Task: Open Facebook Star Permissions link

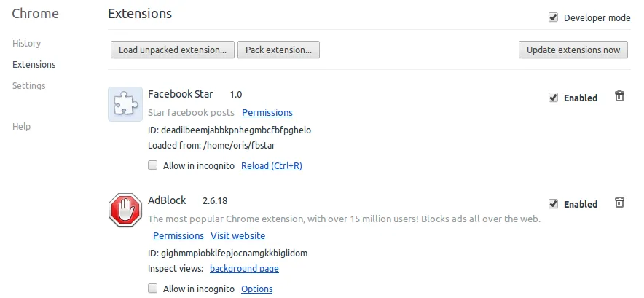Action: pos(267,113)
